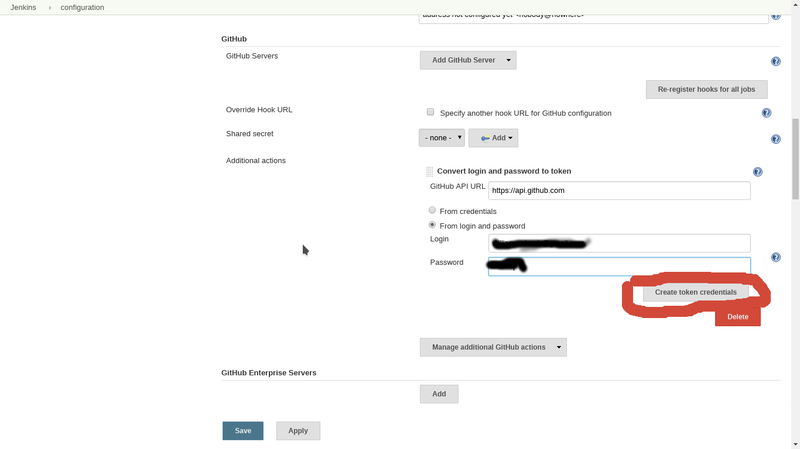Select From credentials radio option
The width and height of the screenshot is (800, 449).
432,210
